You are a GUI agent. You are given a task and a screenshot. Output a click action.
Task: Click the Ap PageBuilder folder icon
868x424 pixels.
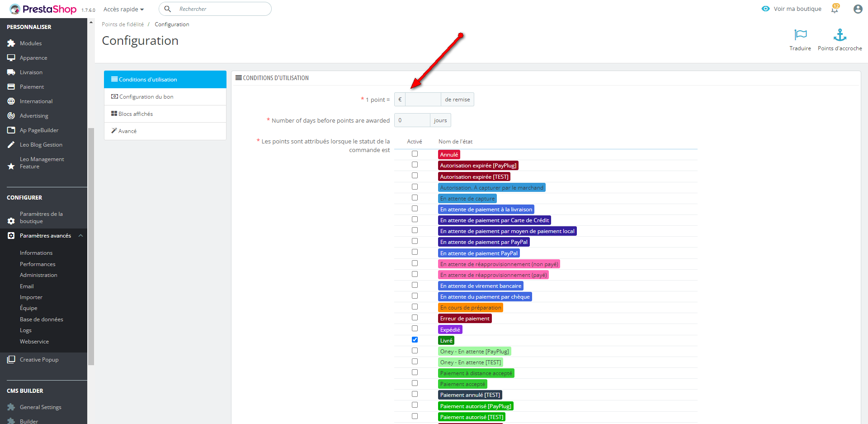[x=11, y=130]
